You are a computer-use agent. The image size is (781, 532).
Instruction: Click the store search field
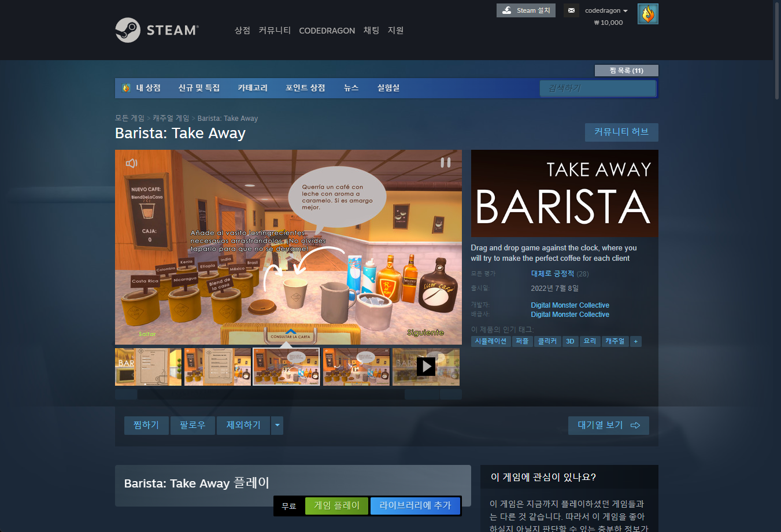[598, 88]
